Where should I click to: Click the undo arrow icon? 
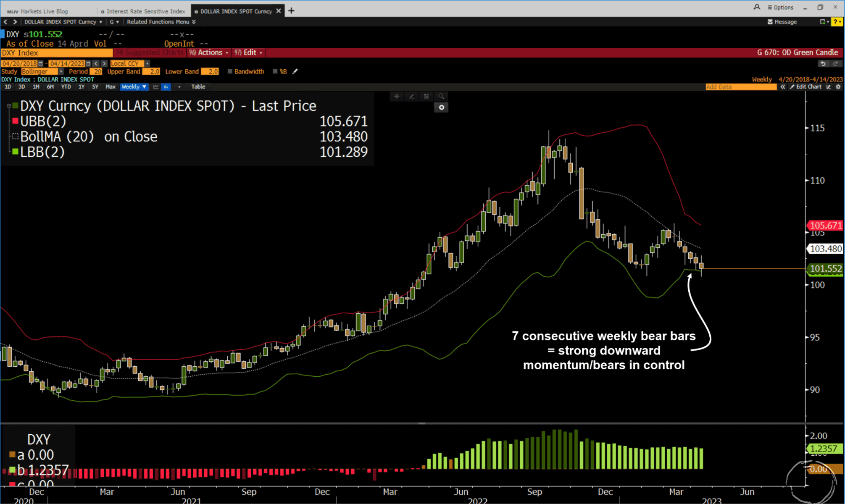click(x=823, y=63)
